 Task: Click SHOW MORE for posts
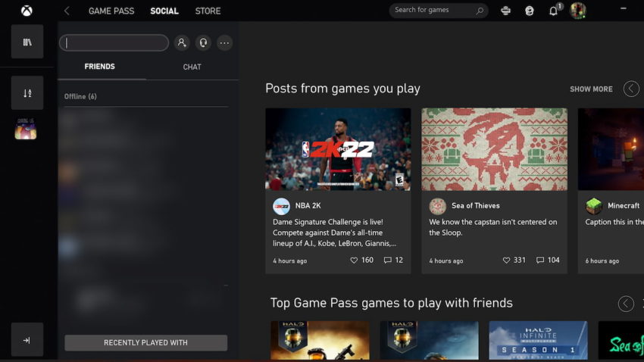(591, 89)
